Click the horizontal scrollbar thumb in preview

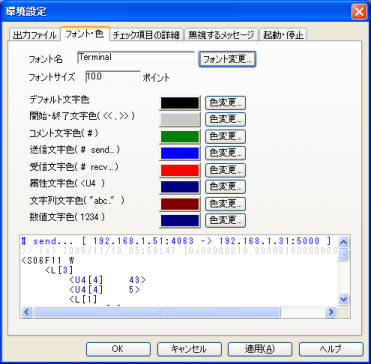coord(157,312)
